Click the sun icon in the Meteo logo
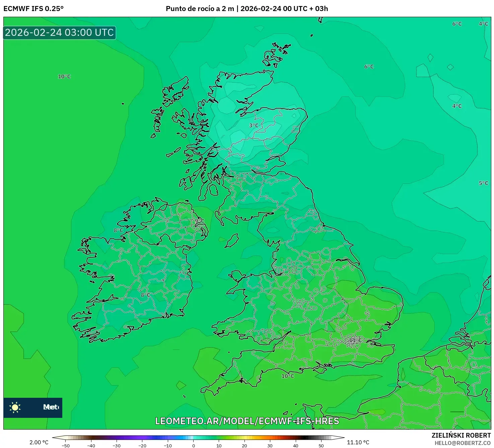The height and width of the screenshot is (448, 494). click(15, 407)
